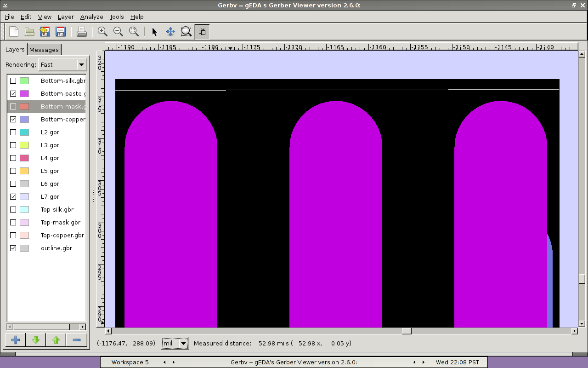Click the blue plus add layer button

coord(16,340)
